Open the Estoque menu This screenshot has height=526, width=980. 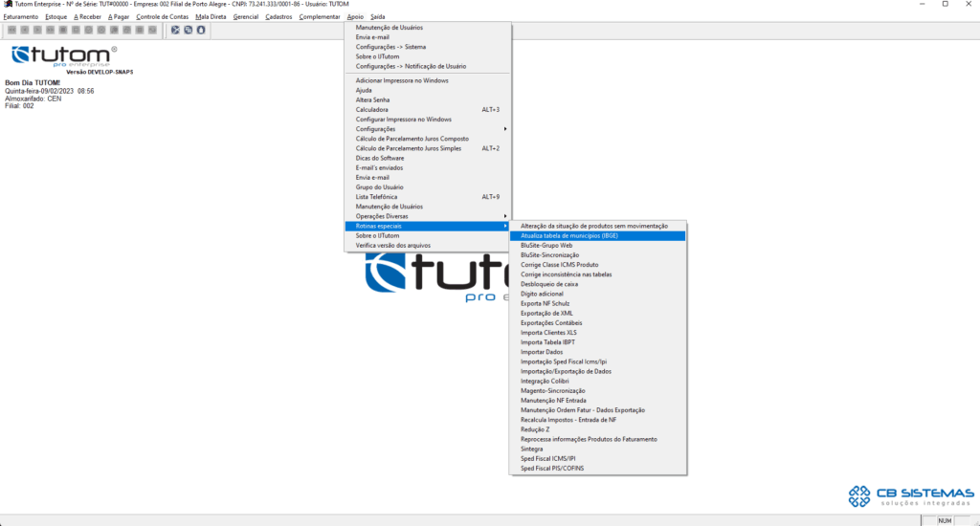56,17
